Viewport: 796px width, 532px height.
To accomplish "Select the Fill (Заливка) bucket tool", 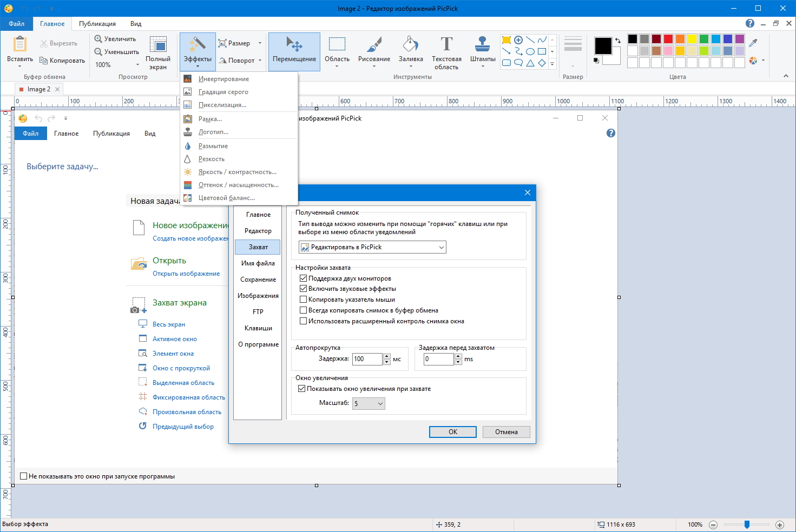I will (x=411, y=44).
